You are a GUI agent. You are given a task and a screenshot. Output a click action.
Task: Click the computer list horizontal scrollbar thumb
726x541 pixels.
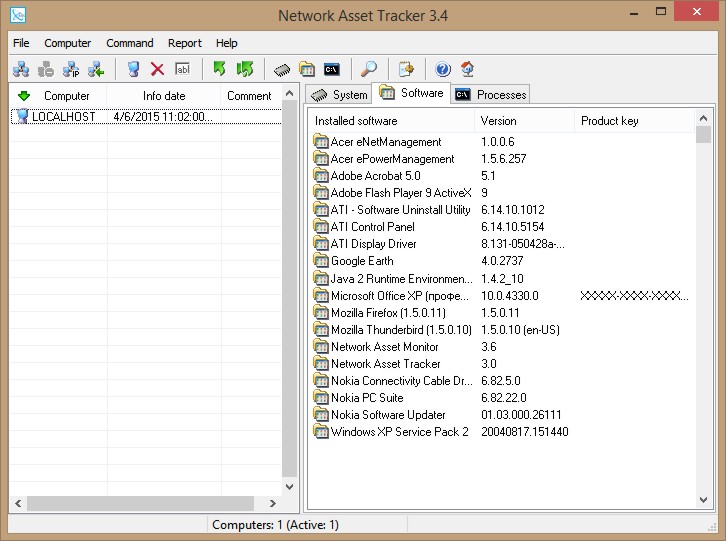[x=140, y=503]
